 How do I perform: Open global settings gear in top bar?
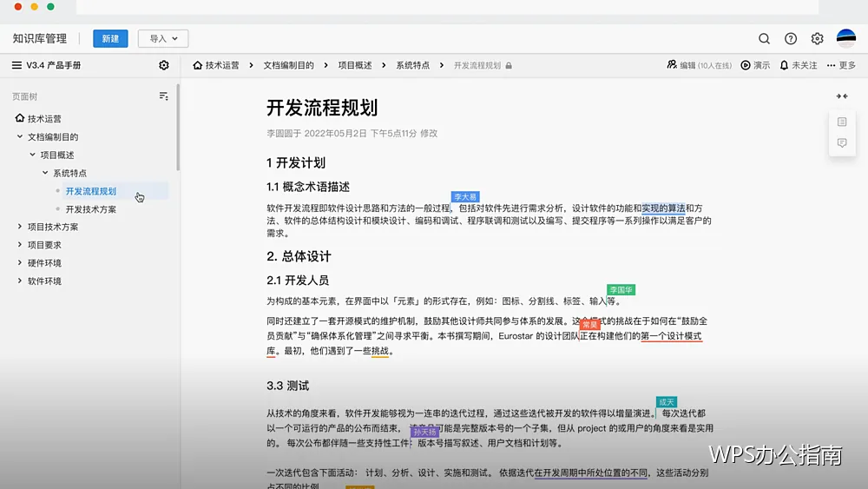click(x=817, y=38)
